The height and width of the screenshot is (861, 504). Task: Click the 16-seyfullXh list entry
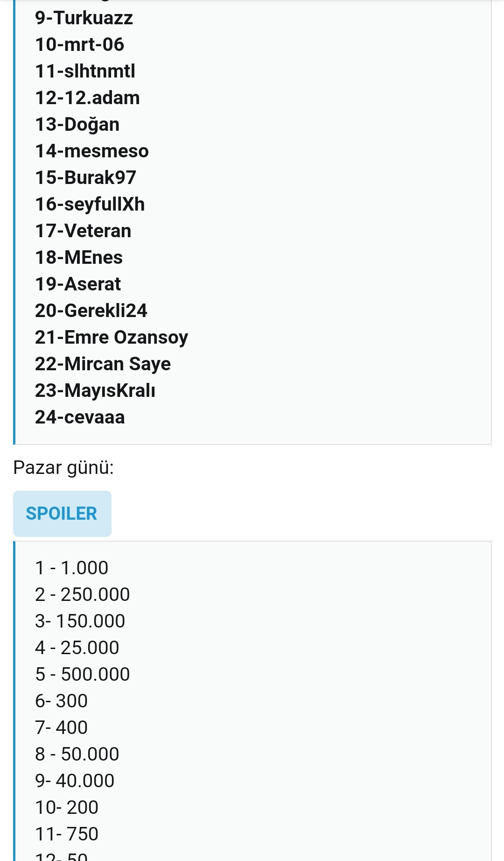click(x=90, y=205)
